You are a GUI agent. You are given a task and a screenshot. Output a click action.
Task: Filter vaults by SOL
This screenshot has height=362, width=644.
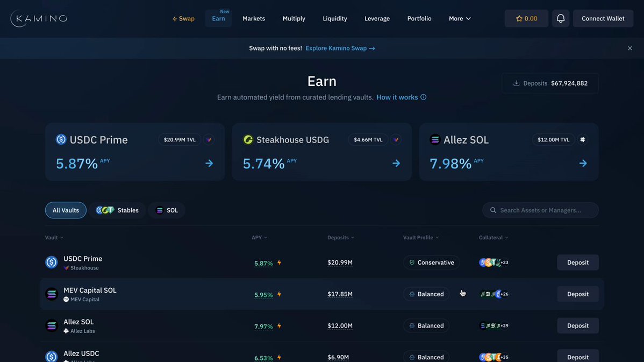click(167, 210)
